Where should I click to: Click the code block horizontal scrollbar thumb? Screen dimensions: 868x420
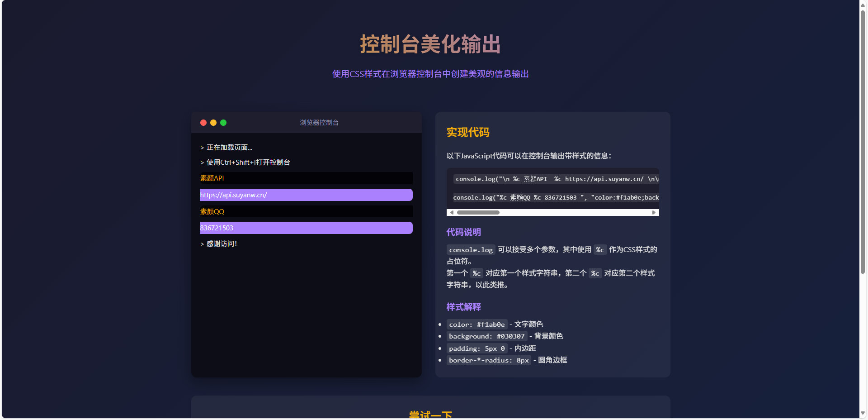click(478, 212)
